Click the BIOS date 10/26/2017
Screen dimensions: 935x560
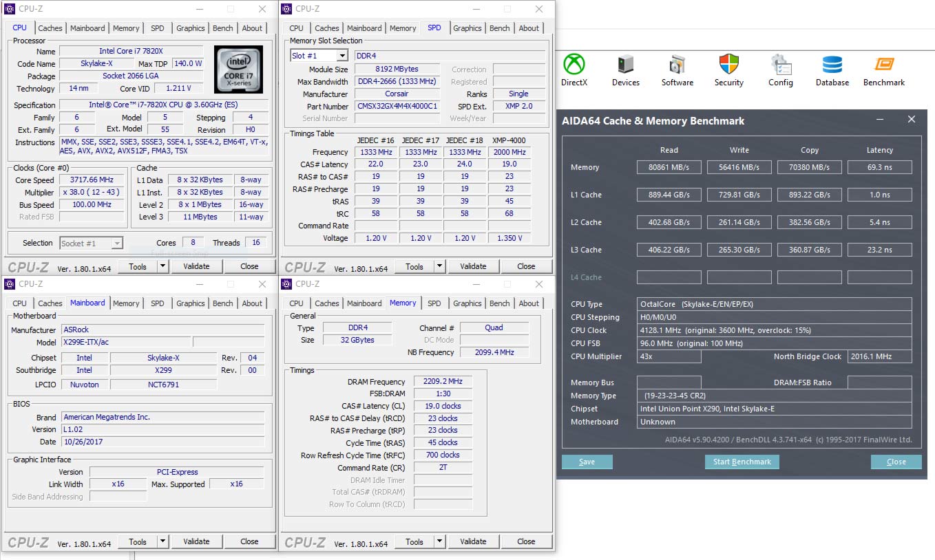(x=162, y=442)
